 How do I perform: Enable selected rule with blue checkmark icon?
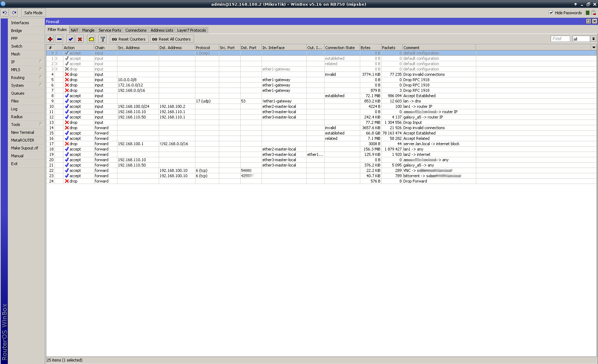(x=70, y=39)
